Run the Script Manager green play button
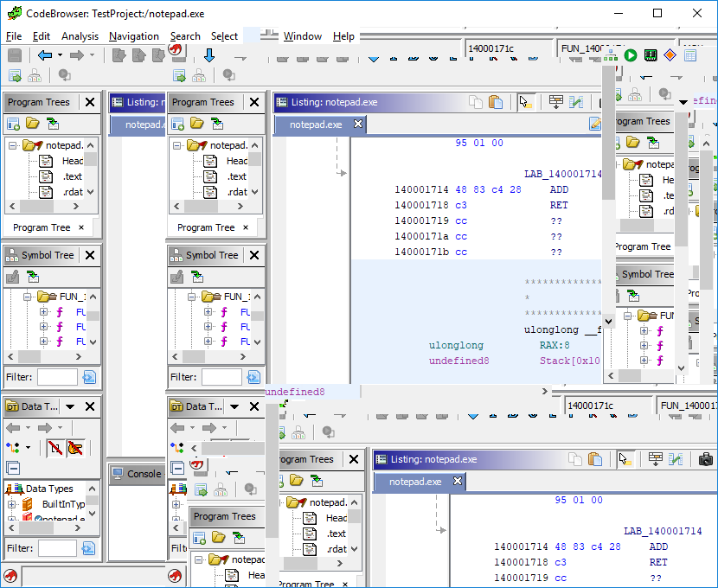This screenshot has height=588, width=718. click(x=631, y=54)
